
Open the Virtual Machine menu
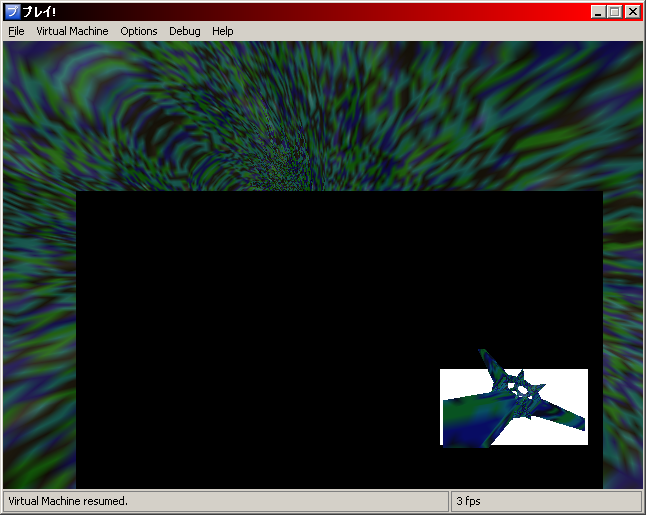(72, 31)
